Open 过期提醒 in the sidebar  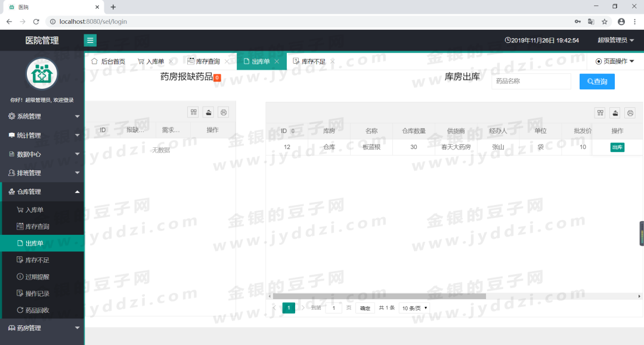coord(43,277)
